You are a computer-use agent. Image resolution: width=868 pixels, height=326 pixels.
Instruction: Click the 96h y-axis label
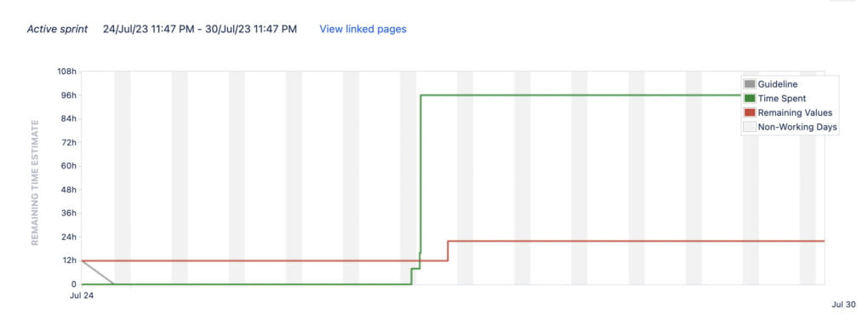tap(69, 95)
